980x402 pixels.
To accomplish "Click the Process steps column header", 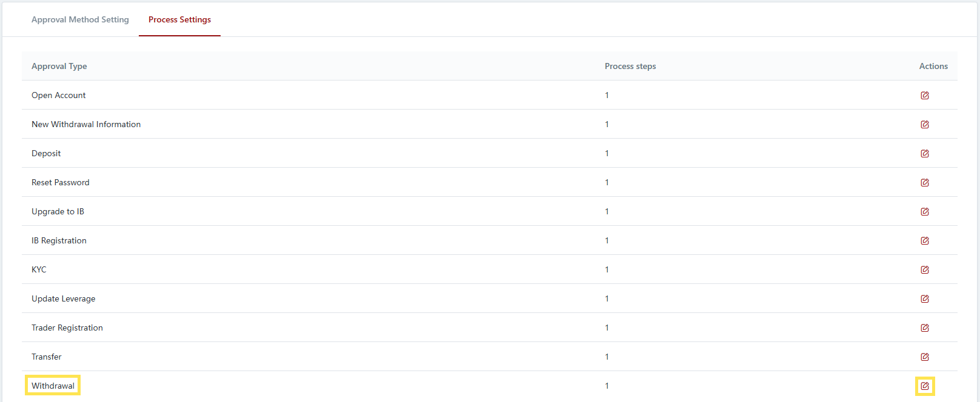I will pos(630,66).
